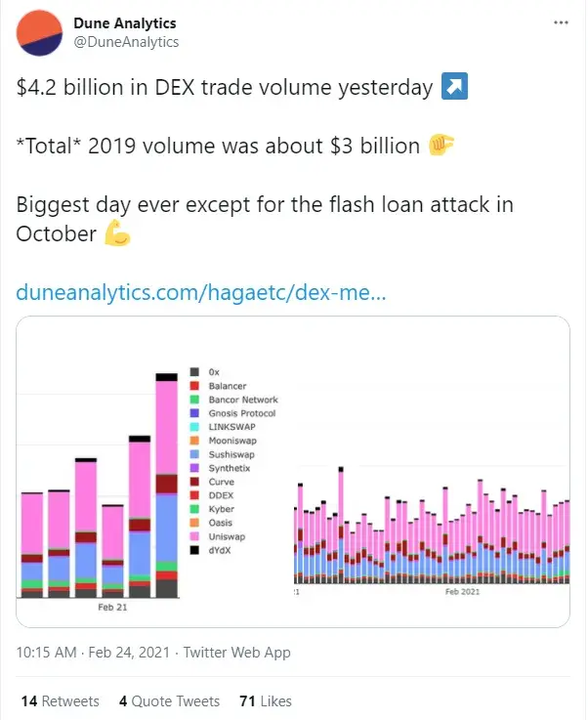Viewport: 588px width, 720px height.
Task: Click the LINKSWAP legend swatch
Action: click(195, 427)
